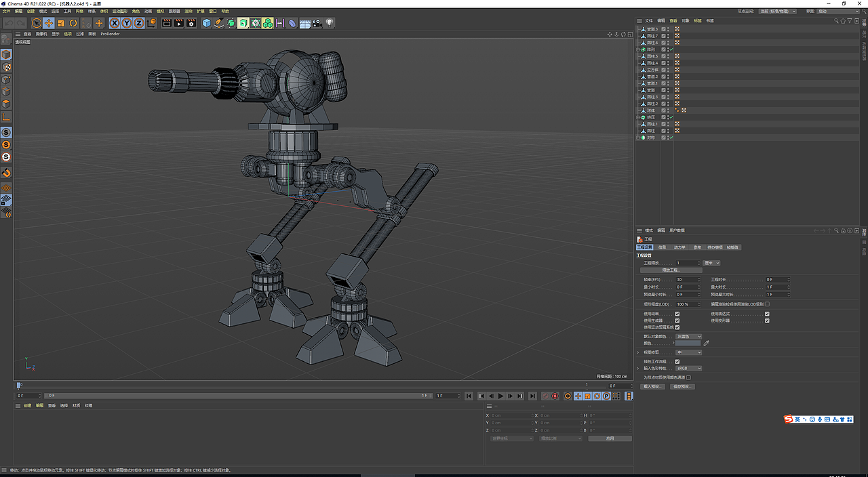Click Undo arrow in top toolbar

click(9, 23)
